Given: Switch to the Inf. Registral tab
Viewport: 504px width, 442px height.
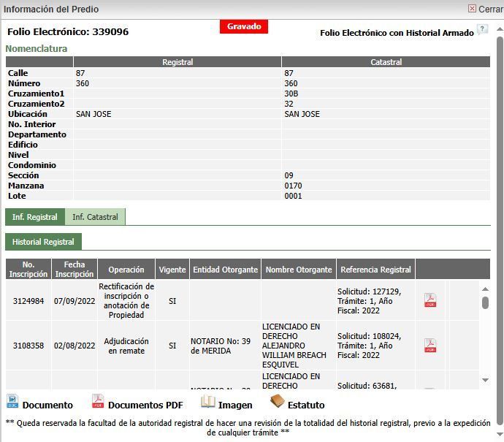Looking at the screenshot, I should pos(35,217).
